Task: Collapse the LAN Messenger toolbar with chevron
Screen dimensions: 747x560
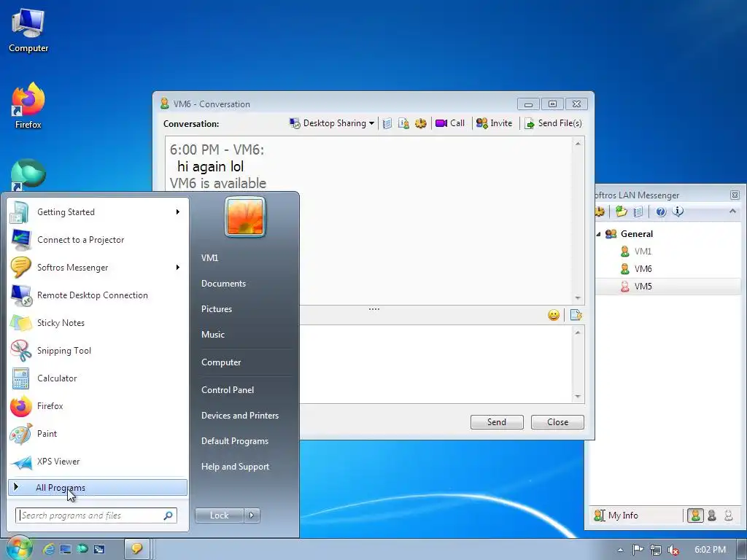Action: click(732, 211)
